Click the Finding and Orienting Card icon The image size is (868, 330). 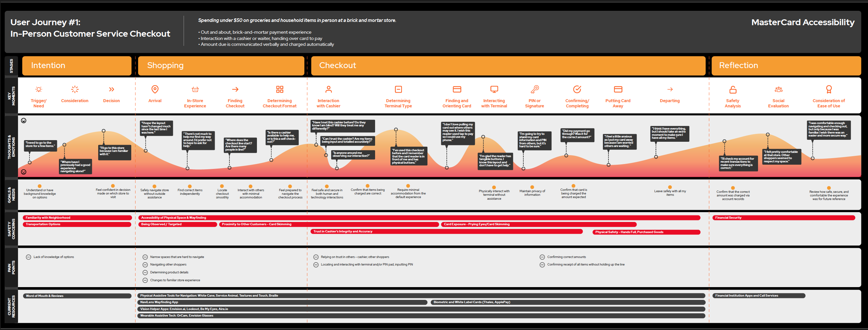point(457,89)
